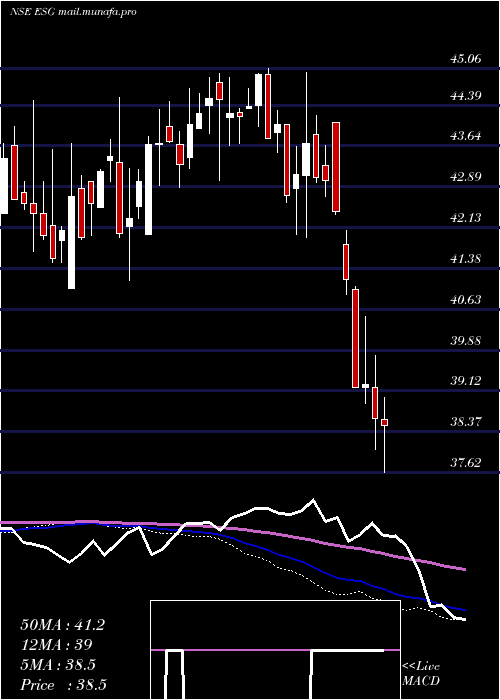
Task: Click the 'NSE ESG mail.munafa.pro' chart title
Action: pos(73,12)
